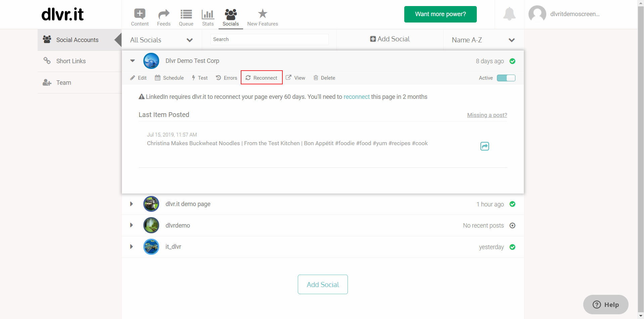This screenshot has height=319, width=644.
Task: Click the yesterday timestamp
Action: 491,247
